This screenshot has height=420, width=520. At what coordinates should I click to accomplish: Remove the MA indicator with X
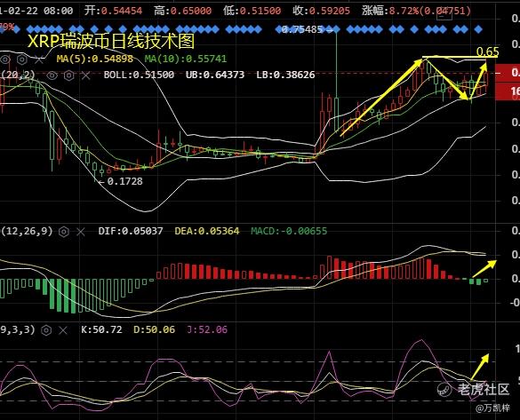pyautogui.click(x=39, y=60)
